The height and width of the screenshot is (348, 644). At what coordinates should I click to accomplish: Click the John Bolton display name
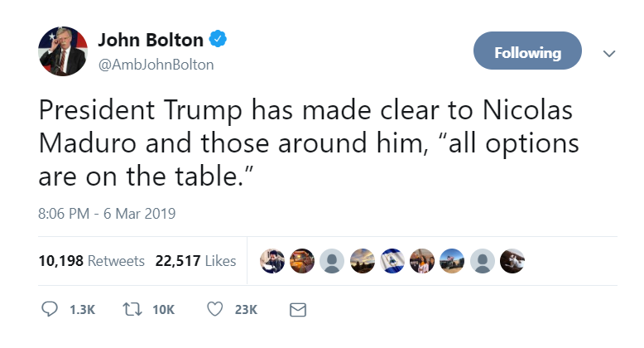pos(150,40)
